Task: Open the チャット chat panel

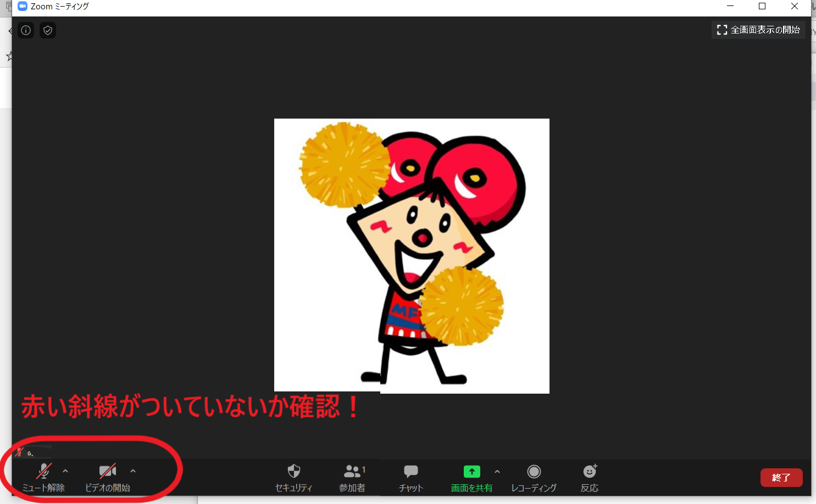Action: click(x=411, y=478)
